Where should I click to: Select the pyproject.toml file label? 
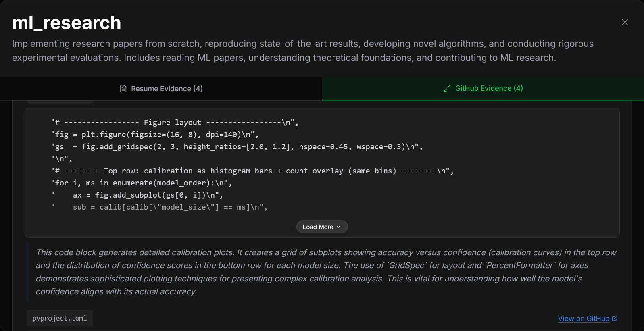pyautogui.click(x=60, y=318)
